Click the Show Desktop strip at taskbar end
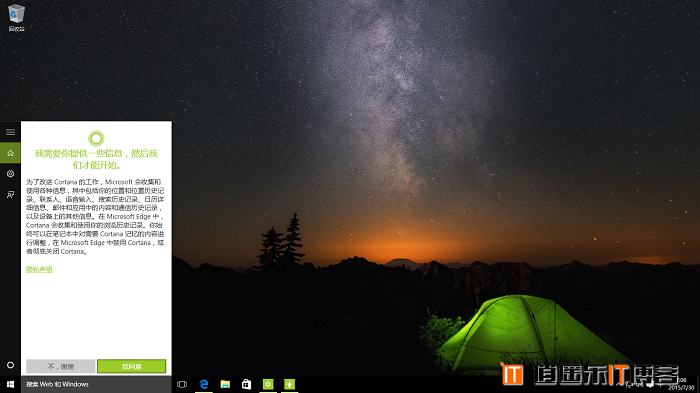Viewport: 700px width, 393px height. point(698,384)
